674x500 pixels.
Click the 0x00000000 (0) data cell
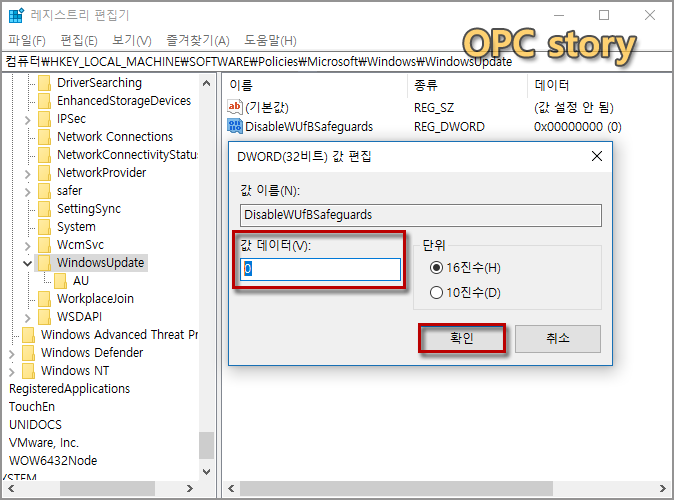click(578, 126)
